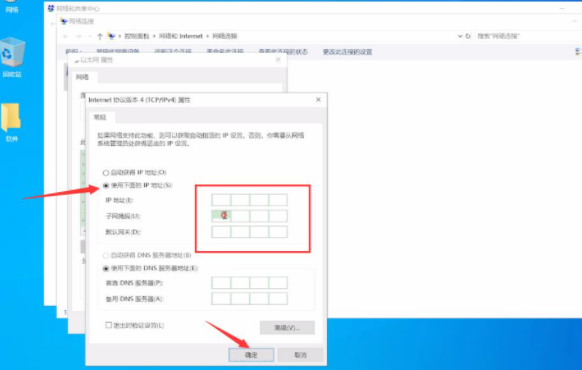Click the 首选 DNS 服务器 input field
This screenshot has width=582, height=370.
tap(249, 283)
